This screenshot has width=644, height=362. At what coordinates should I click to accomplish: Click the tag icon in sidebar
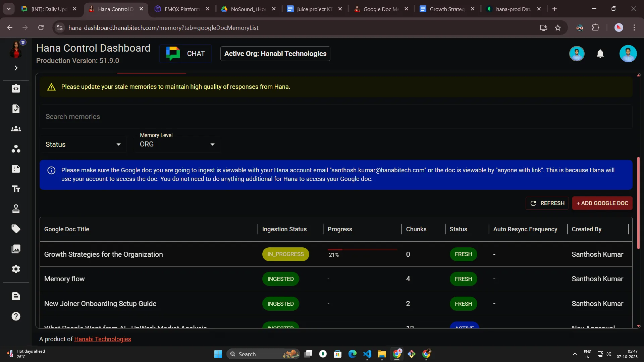point(16,229)
